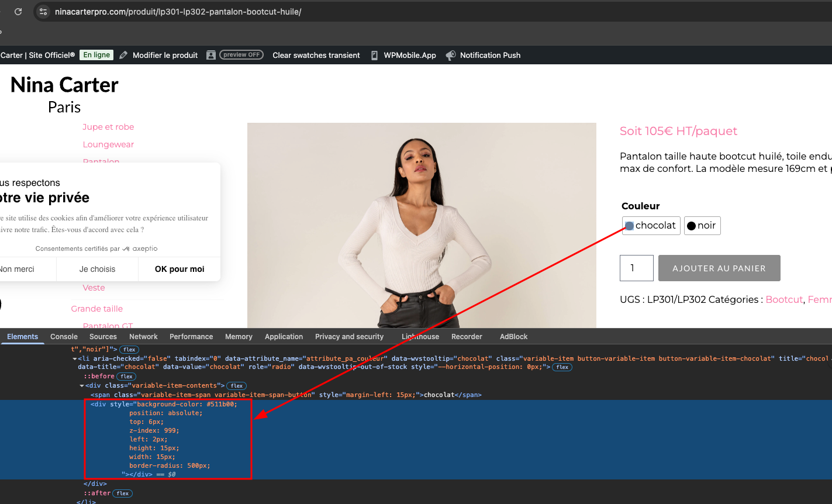Collapse the variable-item-contents div node
832x504 pixels.
tap(82, 386)
